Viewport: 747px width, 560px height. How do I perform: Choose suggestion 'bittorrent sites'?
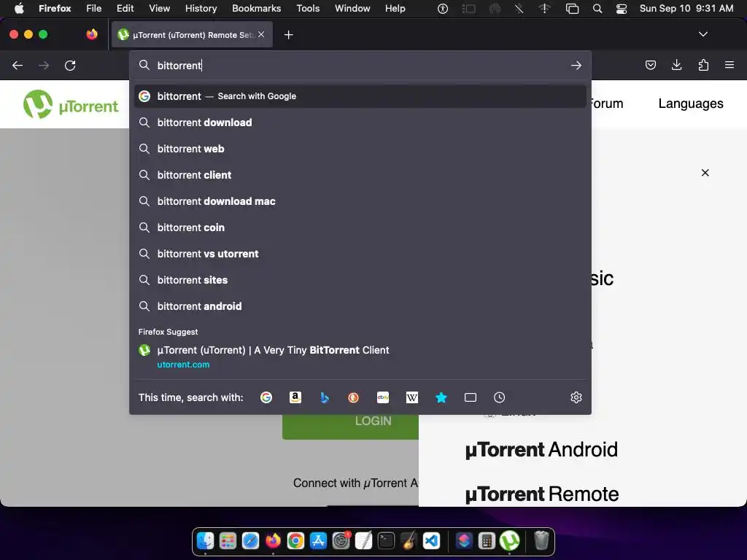360,279
